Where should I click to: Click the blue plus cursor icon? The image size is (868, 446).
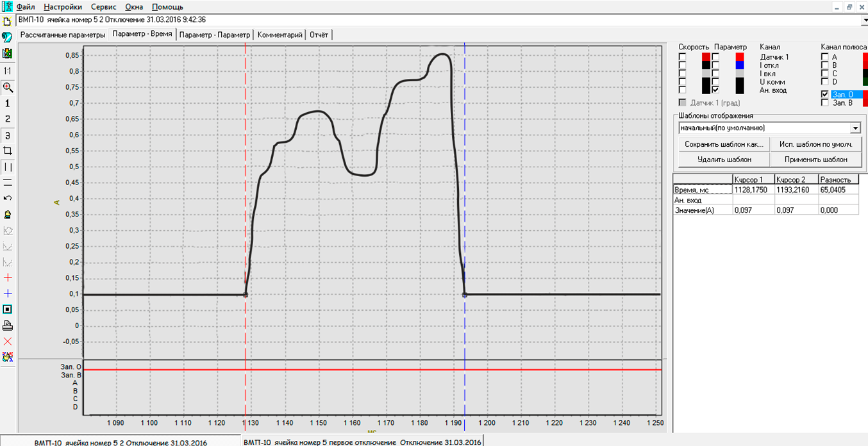tap(8, 293)
